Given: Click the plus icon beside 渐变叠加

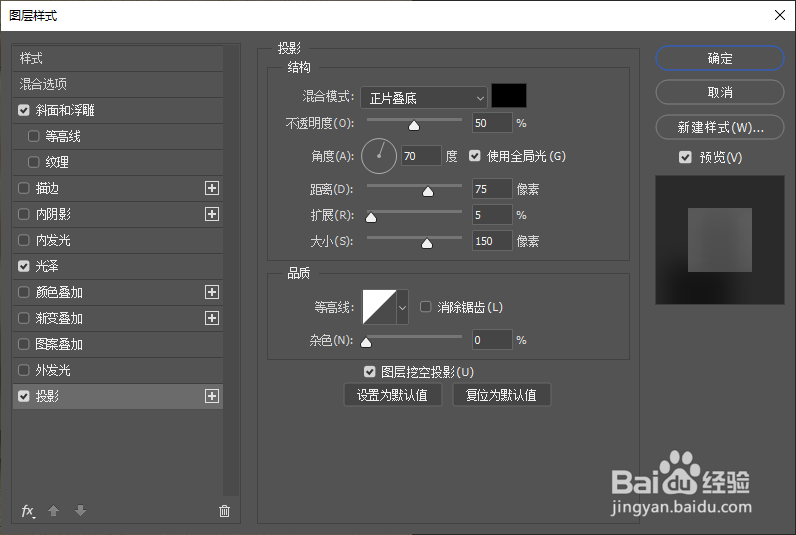Looking at the screenshot, I should click(x=212, y=318).
